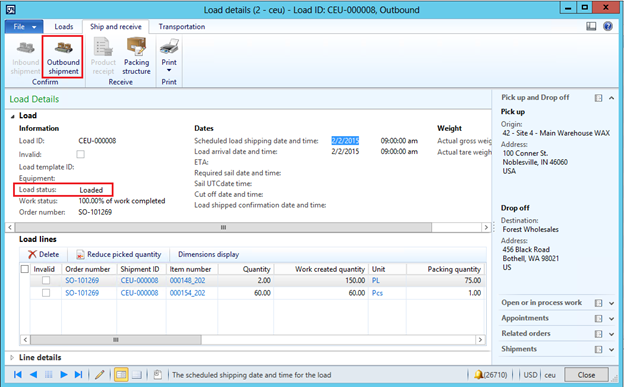The width and height of the screenshot is (624, 387).
Task: Click the disabled grid icon in status bar navigation
Action: 49,375
